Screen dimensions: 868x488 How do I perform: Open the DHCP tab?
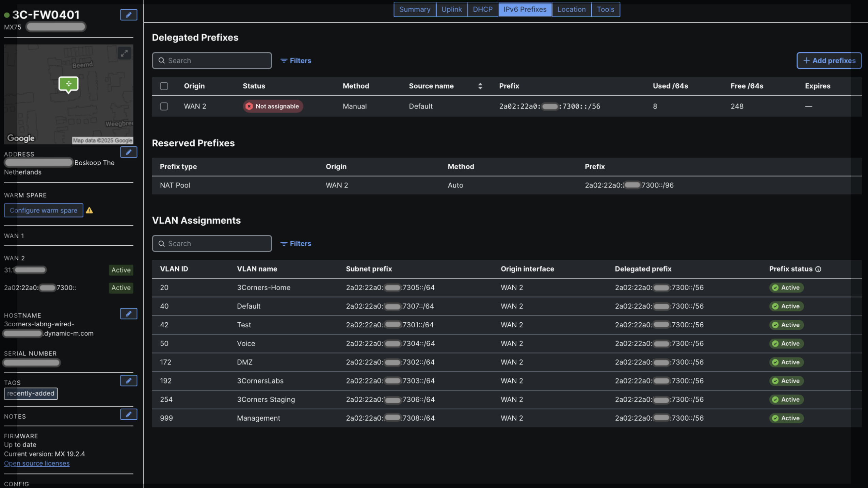[482, 9]
